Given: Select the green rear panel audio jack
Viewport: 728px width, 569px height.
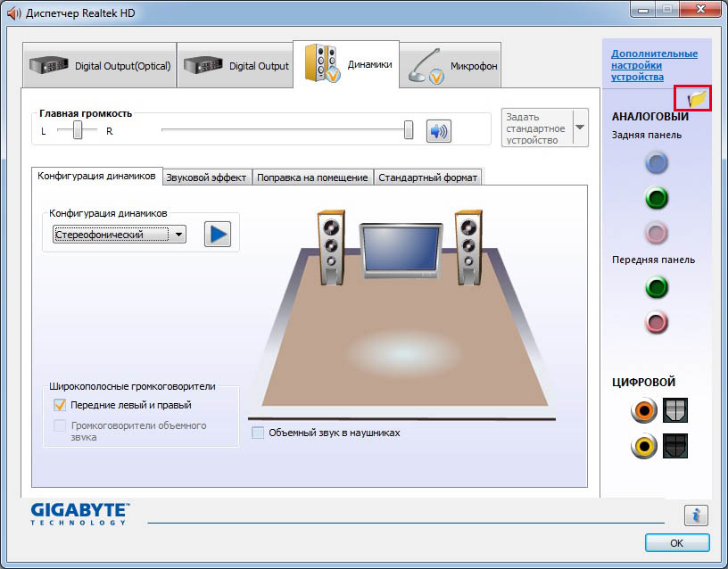Looking at the screenshot, I should 657,198.
